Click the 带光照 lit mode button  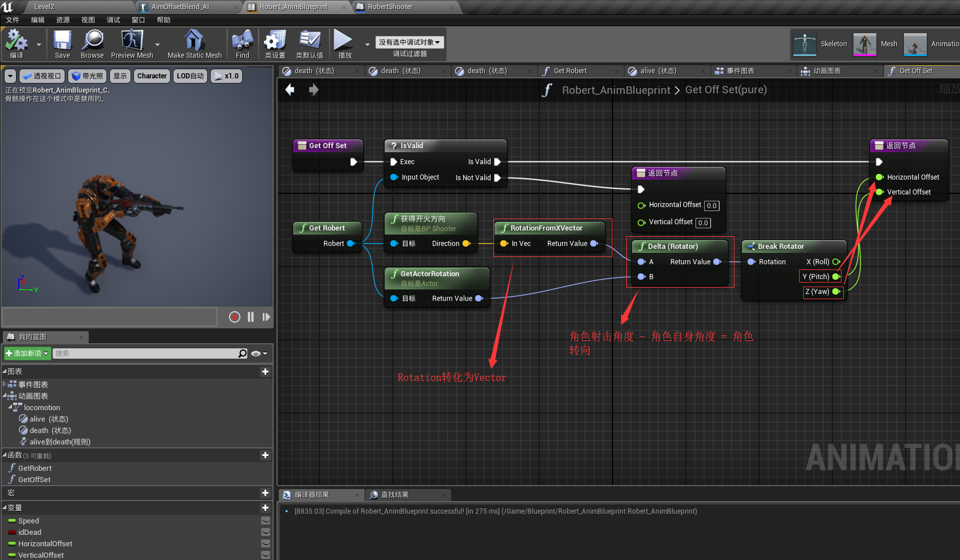[x=88, y=76]
